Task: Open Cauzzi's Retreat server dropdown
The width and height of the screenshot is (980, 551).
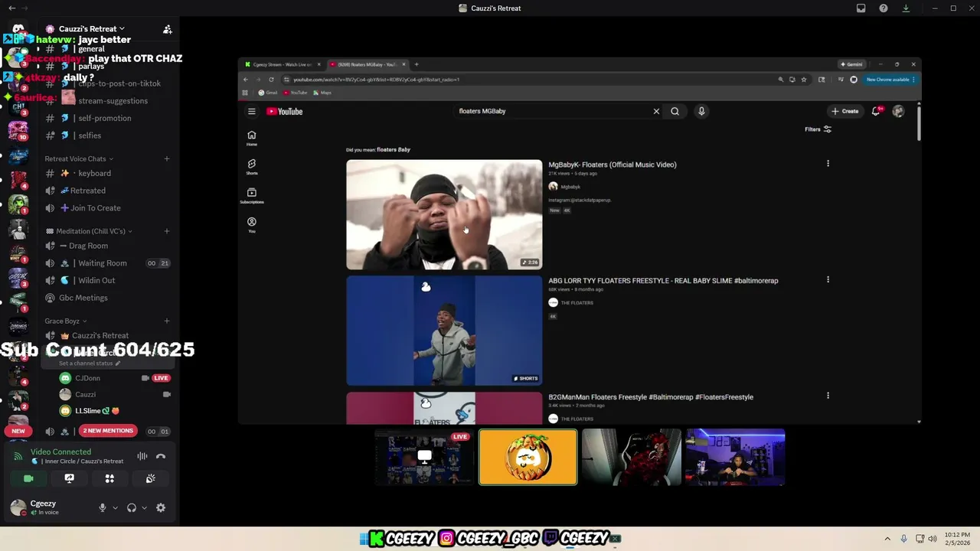Action: tap(92, 29)
